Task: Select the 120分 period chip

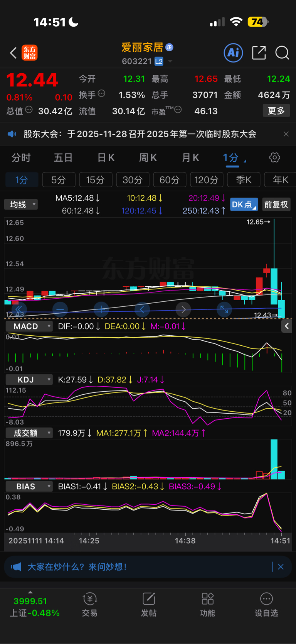Action: coord(207,180)
